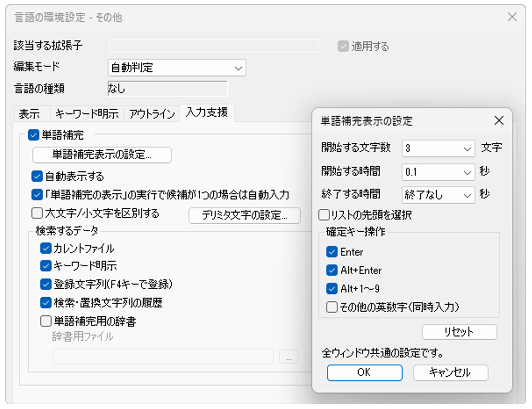Switch to the 表示 tab

click(30, 113)
